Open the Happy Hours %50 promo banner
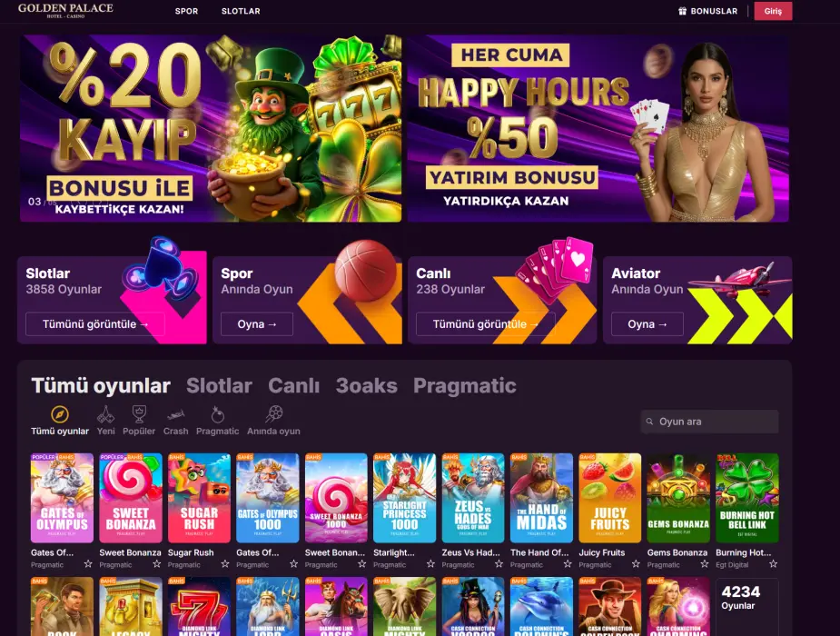The width and height of the screenshot is (840, 636). pyautogui.click(x=598, y=129)
